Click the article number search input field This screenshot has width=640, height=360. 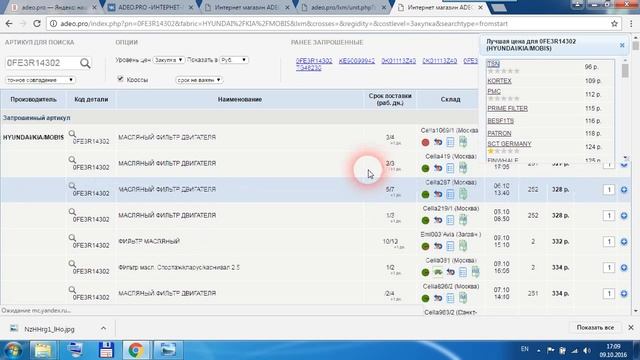[x=42, y=63]
